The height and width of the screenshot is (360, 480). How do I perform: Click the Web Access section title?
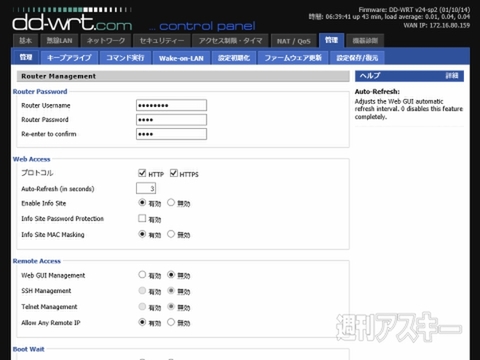[x=31, y=159]
